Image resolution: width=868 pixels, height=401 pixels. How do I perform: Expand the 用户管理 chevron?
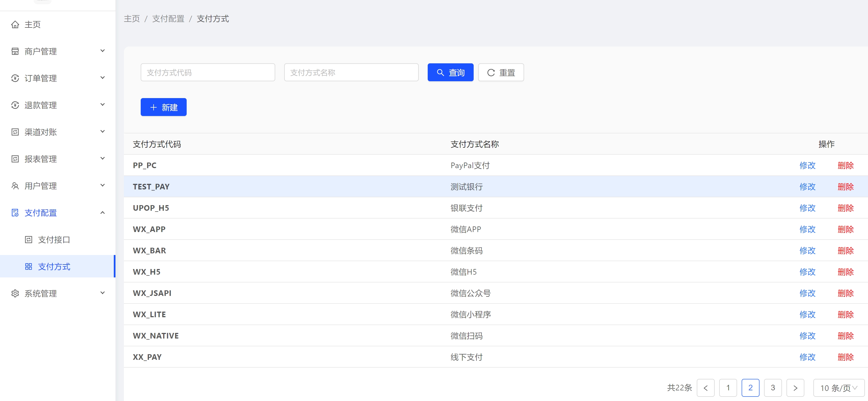[103, 185]
